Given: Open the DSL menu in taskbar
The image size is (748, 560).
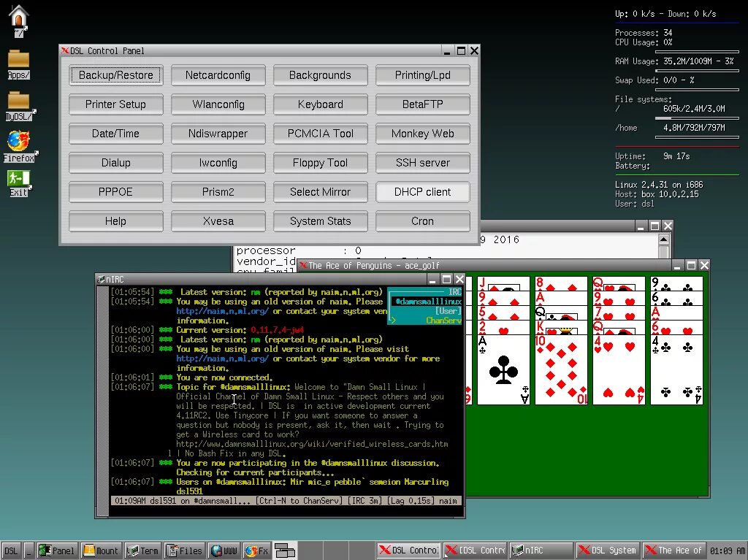Looking at the screenshot, I should point(11,551).
